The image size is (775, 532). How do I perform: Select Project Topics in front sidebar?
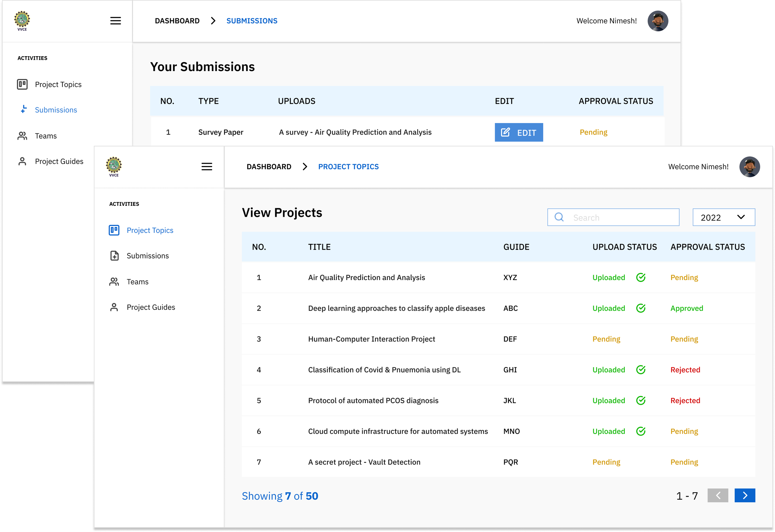click(150, 230)
